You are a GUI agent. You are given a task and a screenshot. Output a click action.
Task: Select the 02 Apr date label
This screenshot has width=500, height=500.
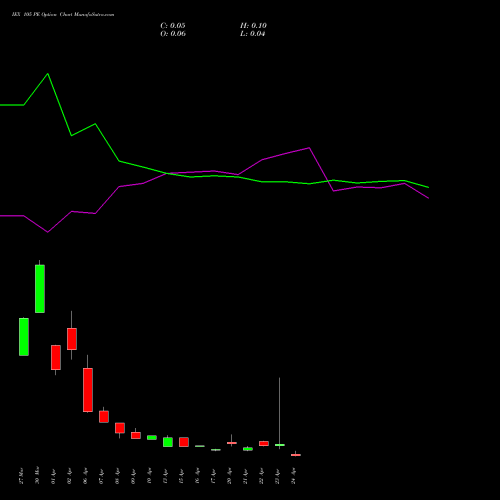(x=69, y=476)
